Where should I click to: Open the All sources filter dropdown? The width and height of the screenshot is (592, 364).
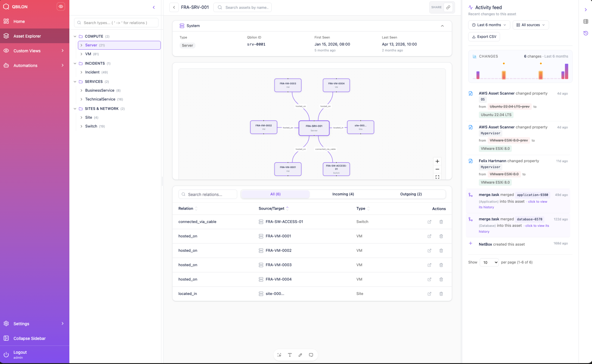pyautogui.click(x=531, y=25)
